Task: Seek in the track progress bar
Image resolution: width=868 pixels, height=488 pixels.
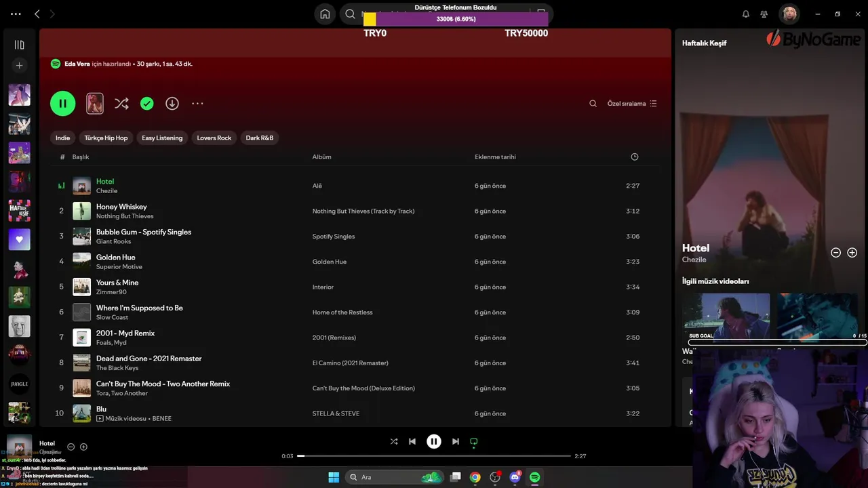Action: pos(434,456)
